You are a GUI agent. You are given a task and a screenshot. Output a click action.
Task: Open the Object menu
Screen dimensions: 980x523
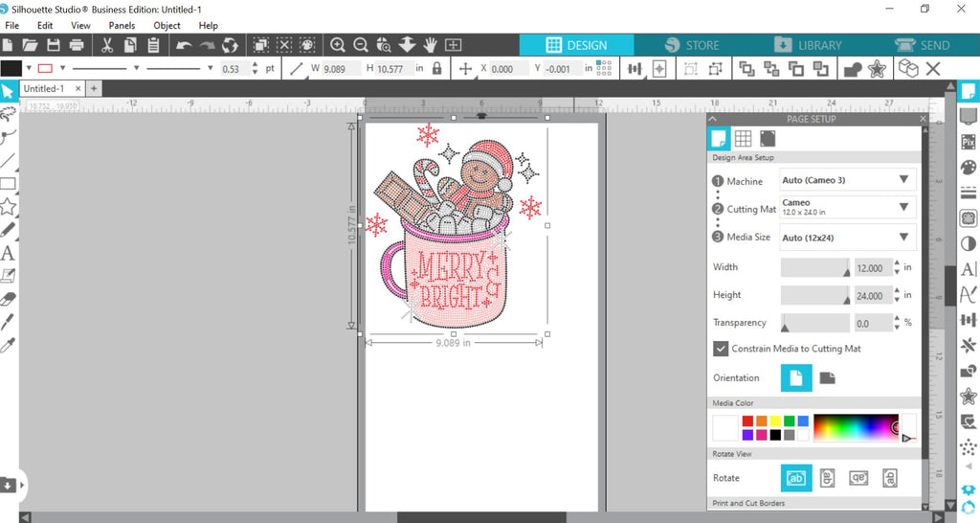167,26
